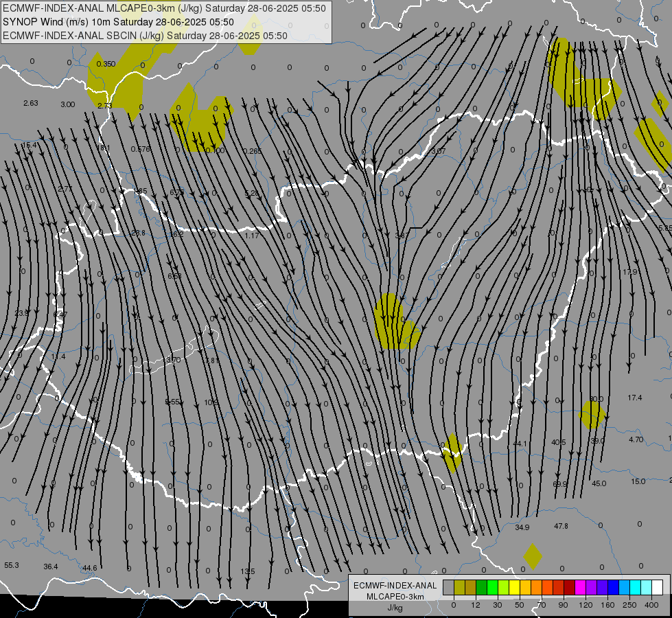Select the bright yellow legend swatch
672x618 pixels.
(x=515, y=587)
